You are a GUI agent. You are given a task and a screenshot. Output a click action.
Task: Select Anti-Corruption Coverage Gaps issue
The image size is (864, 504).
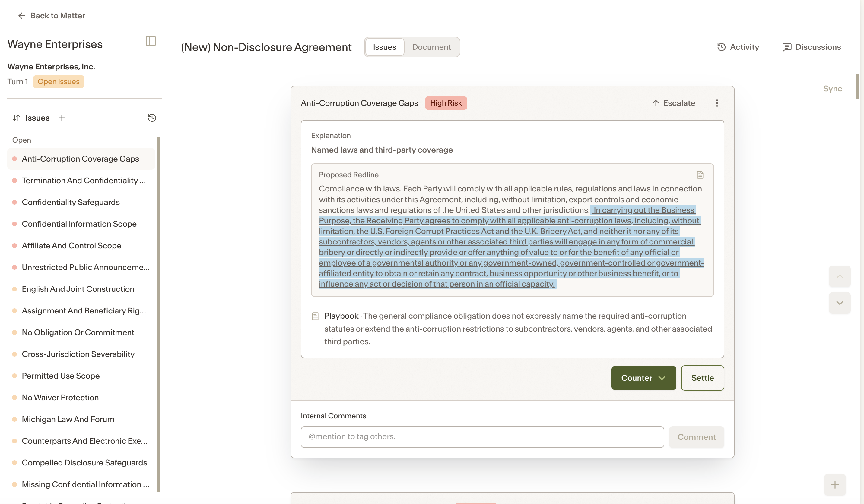(x=81, y=159)
